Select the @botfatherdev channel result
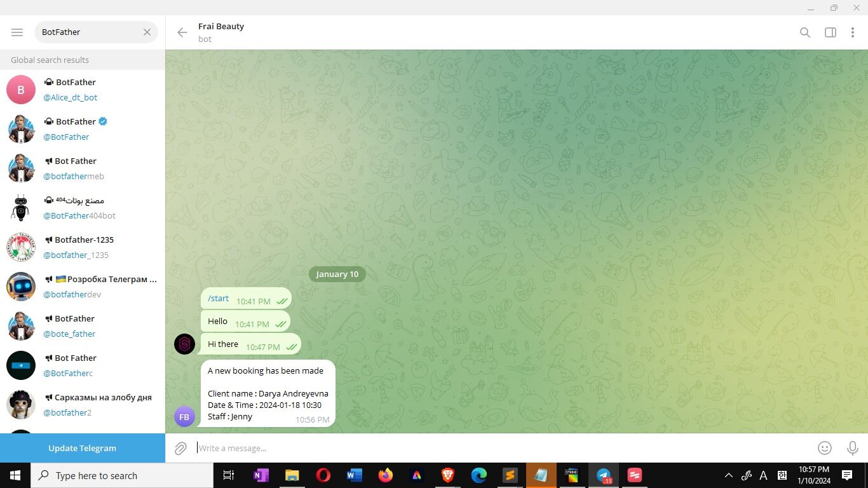 [x=83, y=287]
